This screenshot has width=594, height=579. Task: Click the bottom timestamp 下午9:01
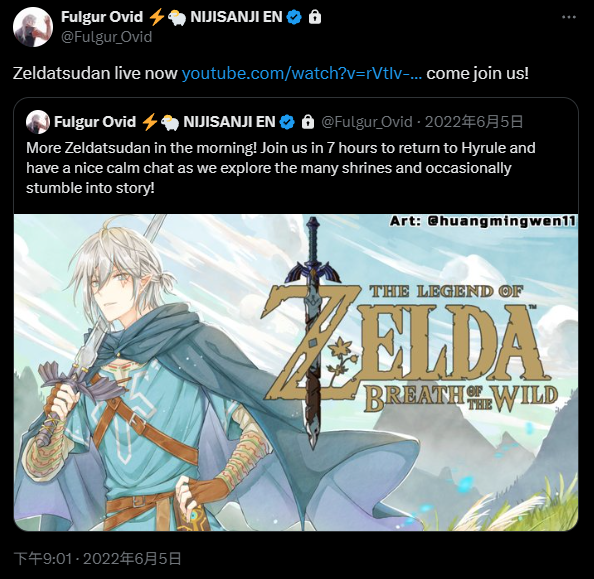(42, 559)
